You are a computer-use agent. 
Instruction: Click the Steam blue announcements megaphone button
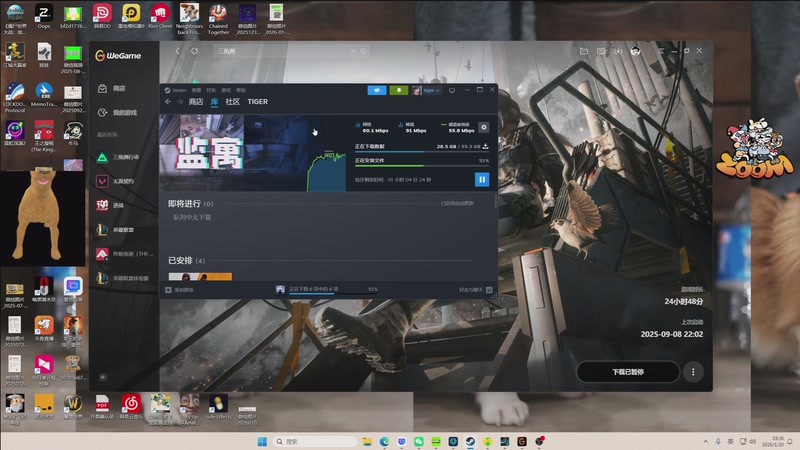pos(377,90)
